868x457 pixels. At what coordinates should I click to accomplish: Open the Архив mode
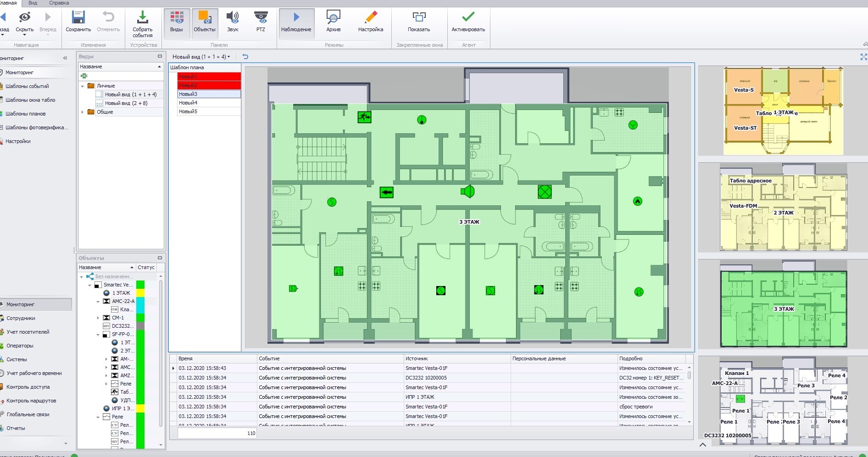(x=333, y=22)
